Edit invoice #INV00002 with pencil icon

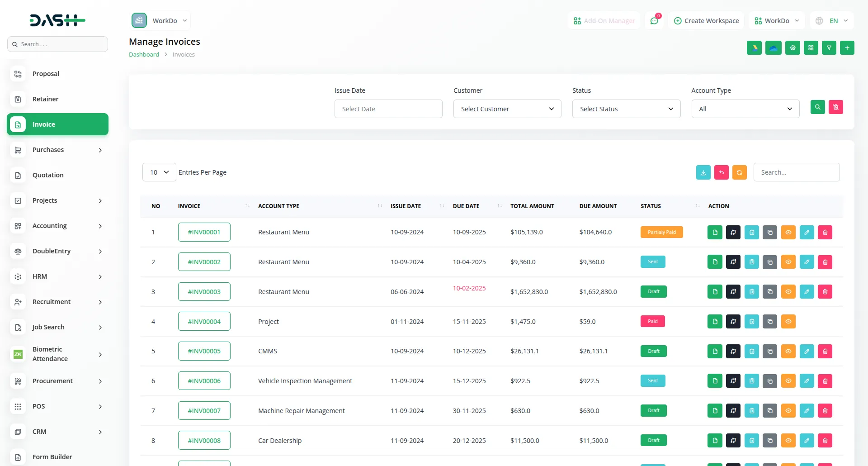(x=807, y=262)
